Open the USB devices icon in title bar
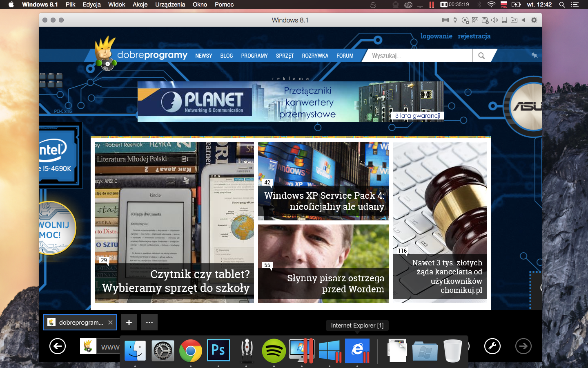Viewport: 588px width, 368px height. click(x=455, y=20)
